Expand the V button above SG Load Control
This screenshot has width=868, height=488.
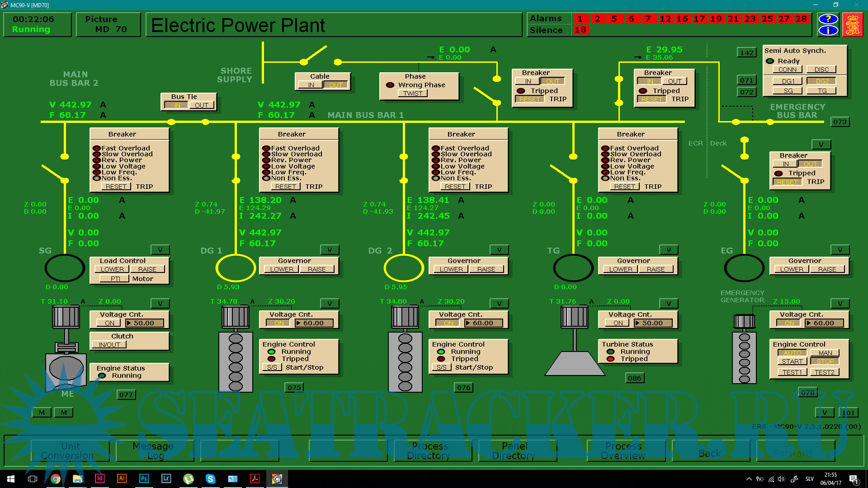(160, 250)
